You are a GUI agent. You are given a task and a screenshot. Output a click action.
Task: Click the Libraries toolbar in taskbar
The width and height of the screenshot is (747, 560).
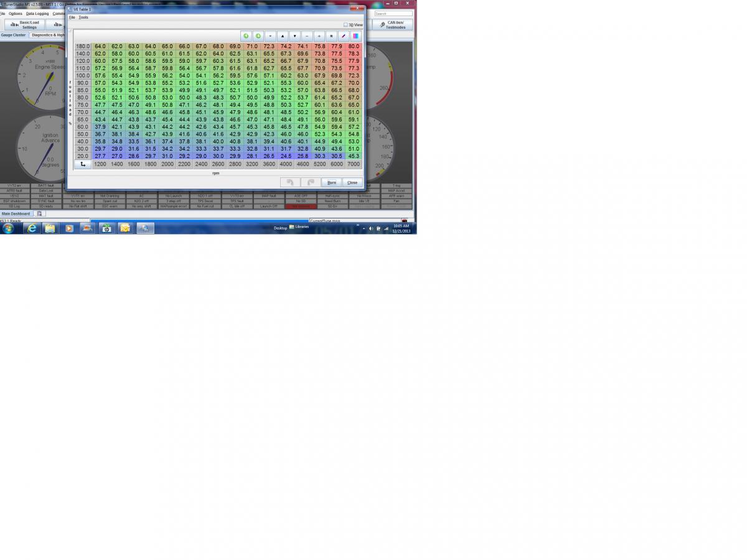pos(299,227)
